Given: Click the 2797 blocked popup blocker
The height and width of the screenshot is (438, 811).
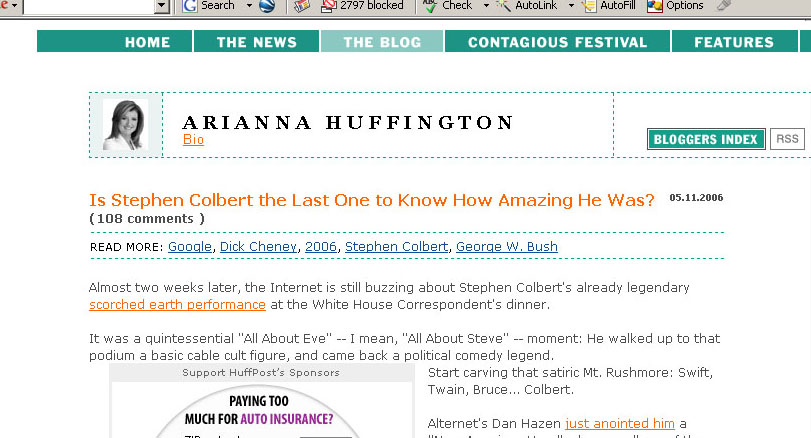Looking at the screenshot, I should coord(362,6).
